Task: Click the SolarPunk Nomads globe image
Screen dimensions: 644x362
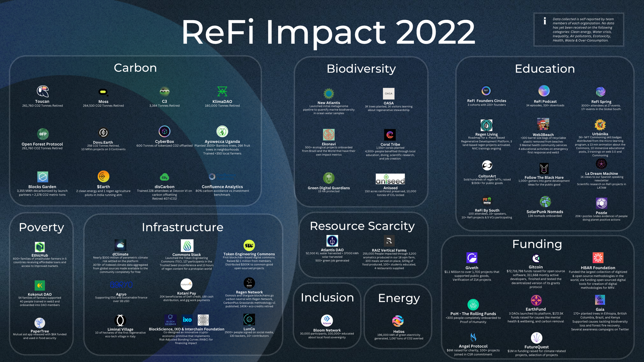Action: tap(545, 202)
